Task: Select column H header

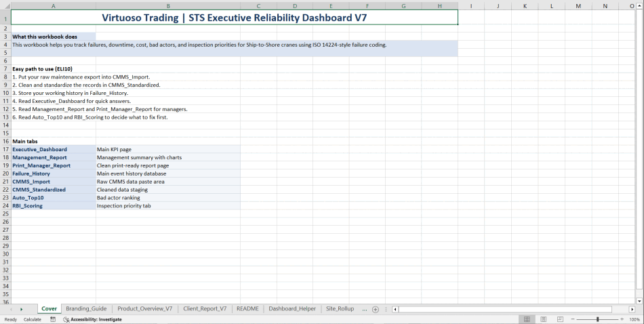Action: coord(439,6)
